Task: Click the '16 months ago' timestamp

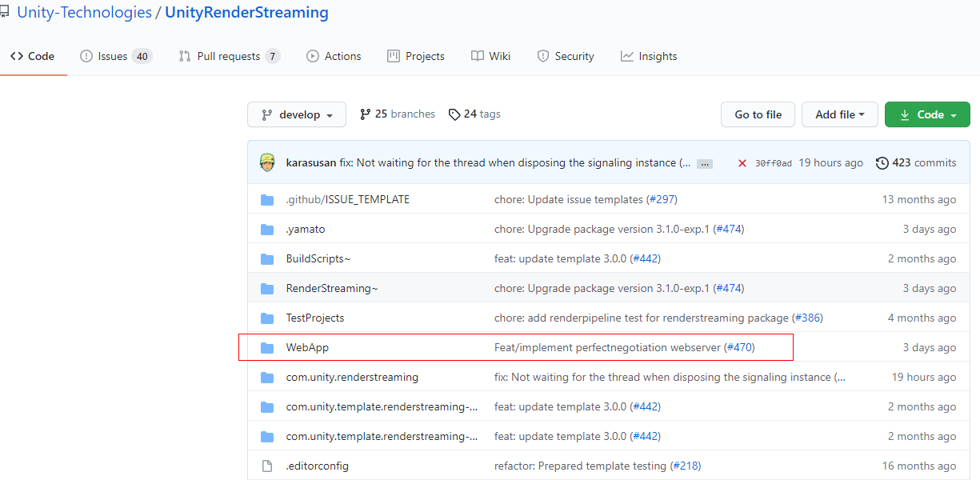Action: [919, 466]
